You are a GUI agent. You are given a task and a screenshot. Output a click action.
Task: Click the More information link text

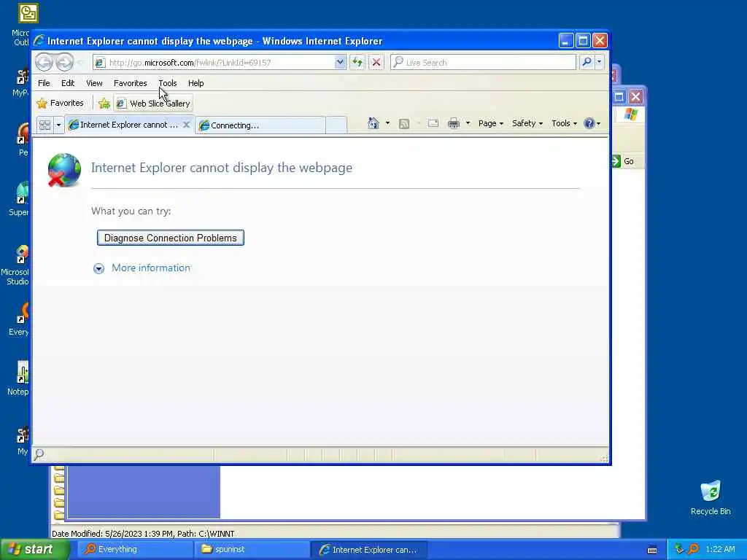(x=150, y=268)
